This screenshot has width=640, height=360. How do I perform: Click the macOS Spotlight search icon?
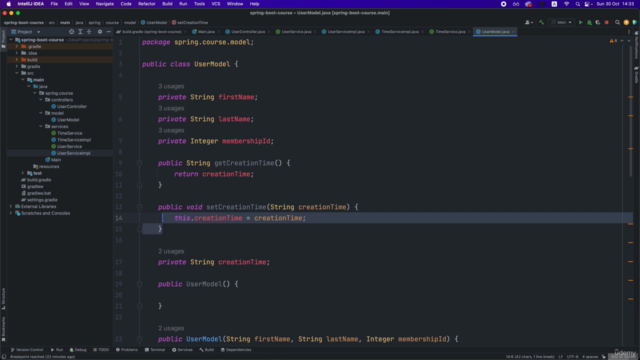pyautogui.click(x=578, y=4)
